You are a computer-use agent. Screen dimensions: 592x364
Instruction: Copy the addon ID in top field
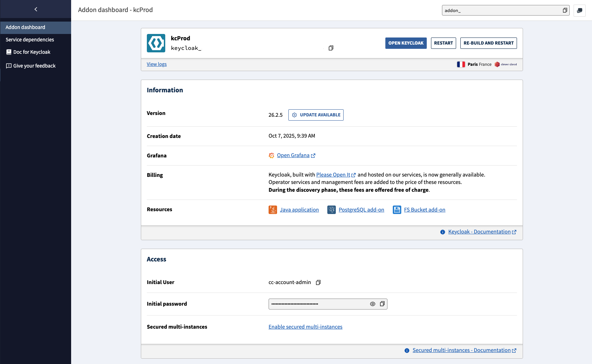[x=565, y=10]
